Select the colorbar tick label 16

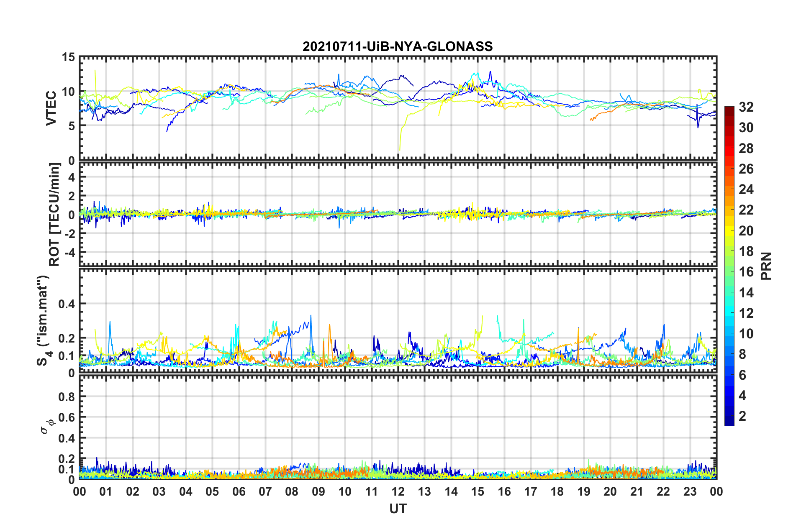746,272
